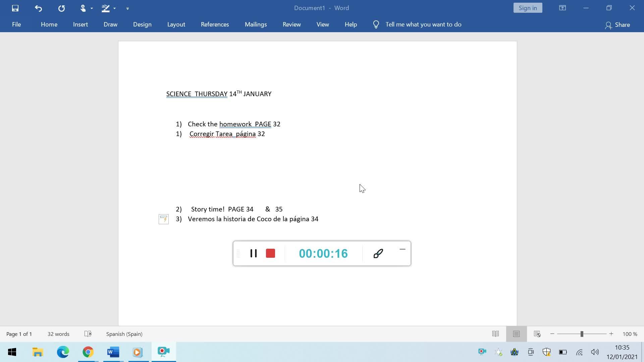Open the proofing errors status icon

88,334
